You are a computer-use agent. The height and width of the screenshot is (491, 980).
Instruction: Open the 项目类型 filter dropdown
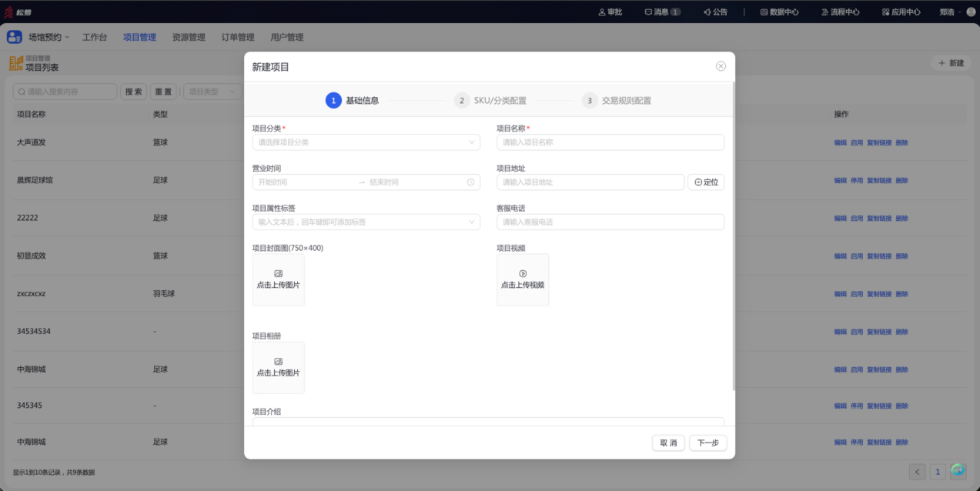click(x=212, y=92)
